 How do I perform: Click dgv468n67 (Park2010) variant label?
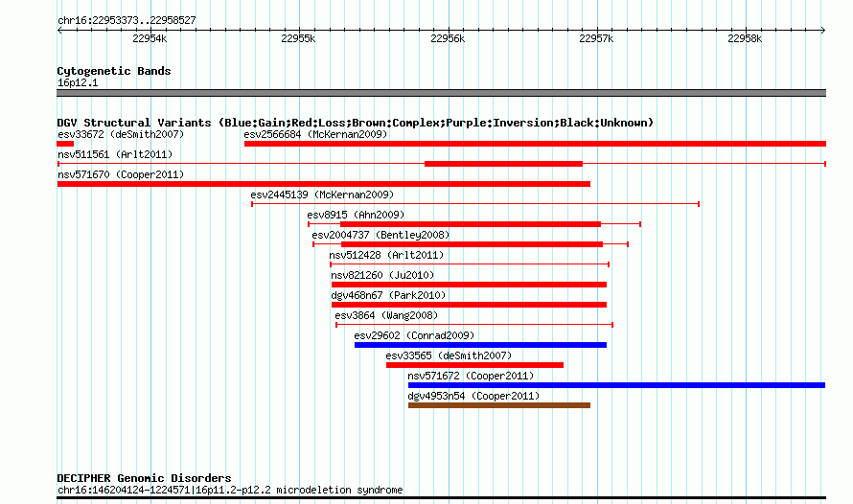tap(388, 295)
